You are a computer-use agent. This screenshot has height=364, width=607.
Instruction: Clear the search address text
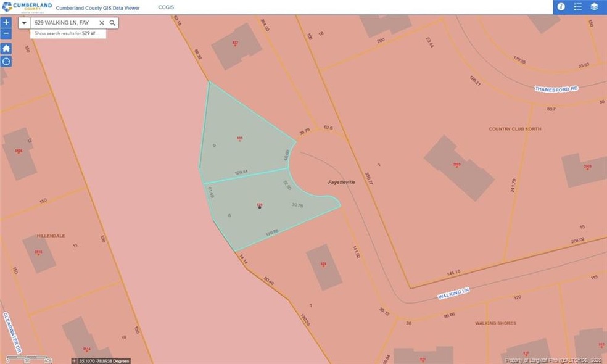click(x=102, y=23)
